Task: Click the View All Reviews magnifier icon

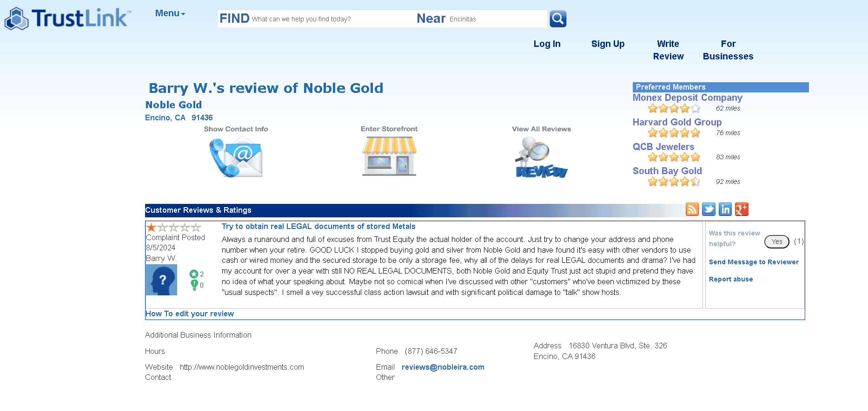Action: click(x=542, y=158)
